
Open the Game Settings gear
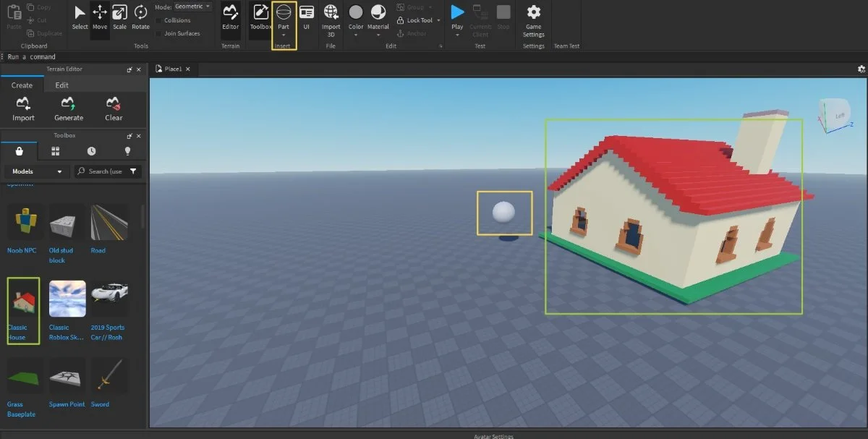[x=534, y=12]
